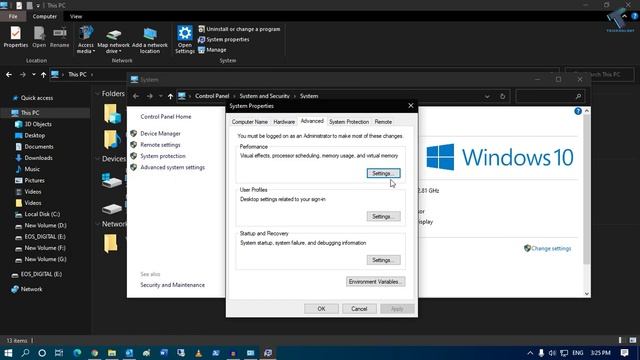
Task: Switch to the View ribbon tab
Action: pyautogui.click(x=76, y=16)
